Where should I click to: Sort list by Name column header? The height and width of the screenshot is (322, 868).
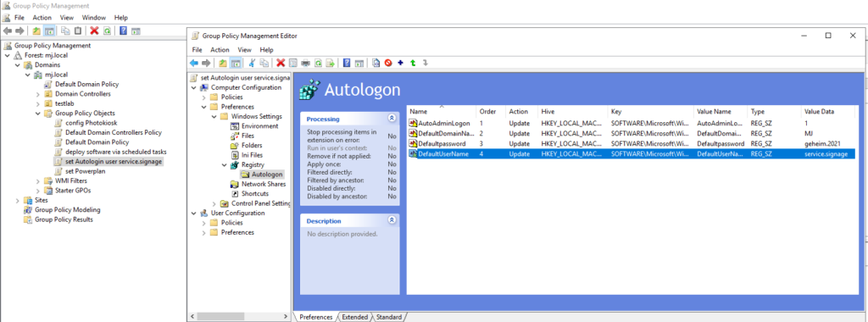tap(441, 111)
